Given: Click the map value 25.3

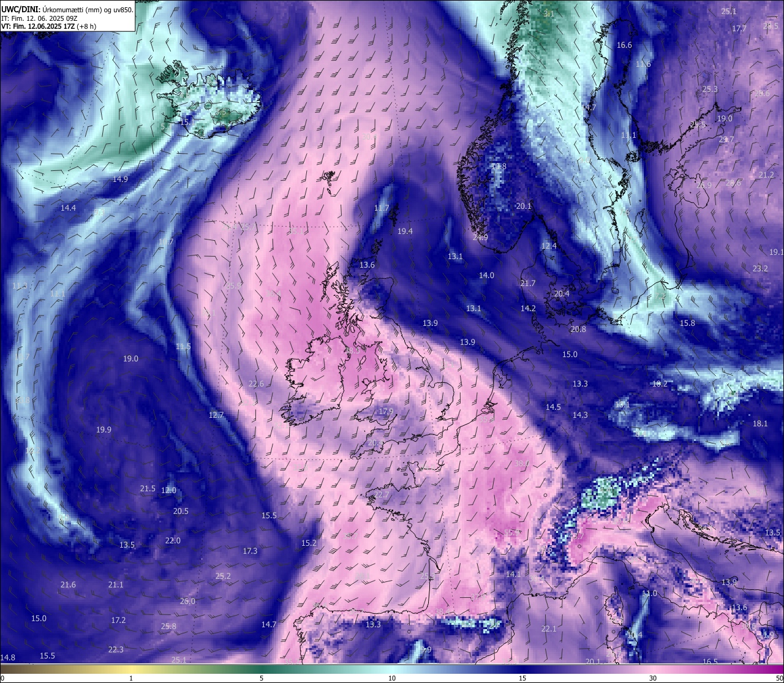Looking at the screenshot, I should [709, 89].
